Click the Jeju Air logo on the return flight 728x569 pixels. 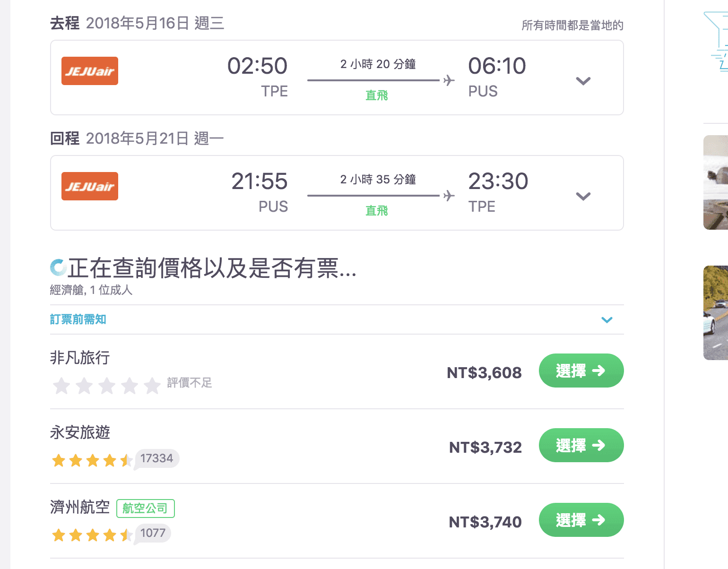coord(90,186)
